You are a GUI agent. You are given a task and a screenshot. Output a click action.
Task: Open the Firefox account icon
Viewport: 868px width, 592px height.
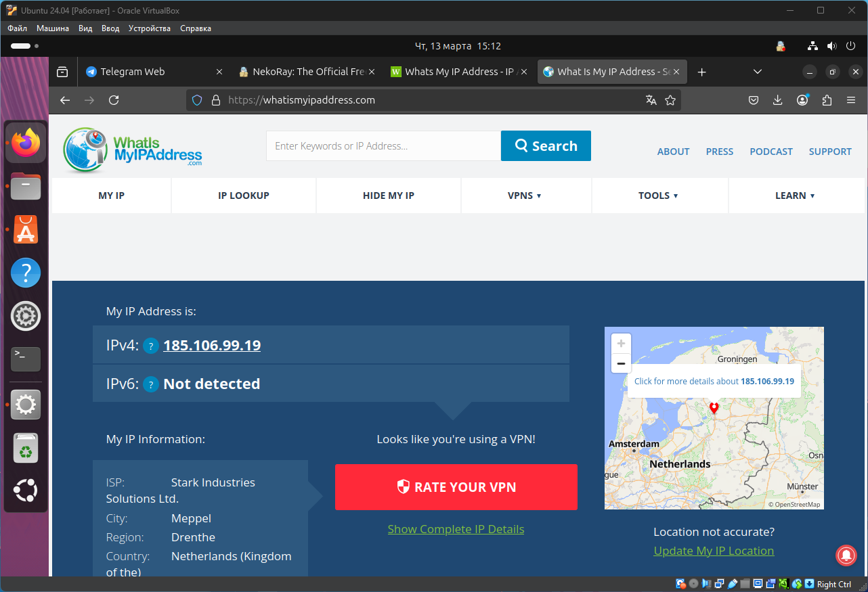(x=802, y=100)
